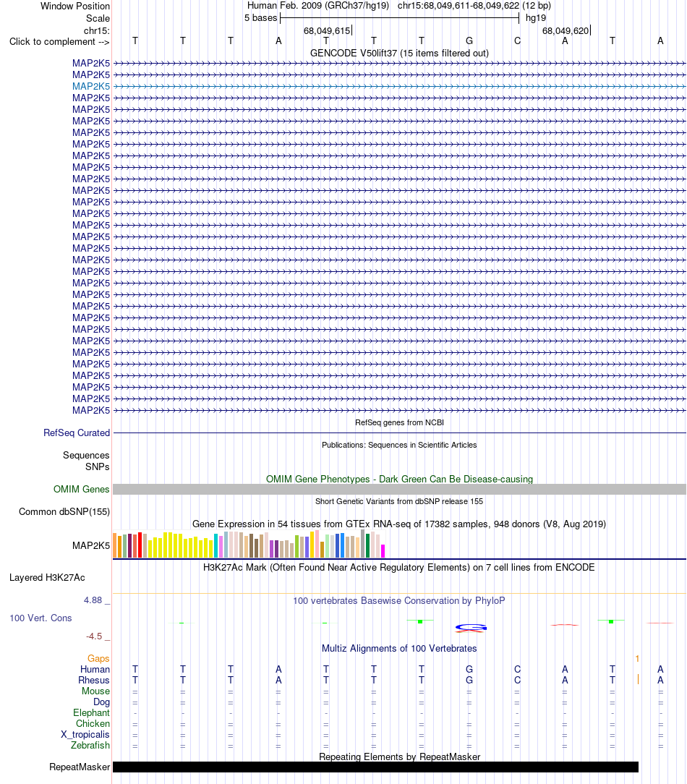
Task: Click the black RepeatMasker element bar
Action: tap(375, 767)
